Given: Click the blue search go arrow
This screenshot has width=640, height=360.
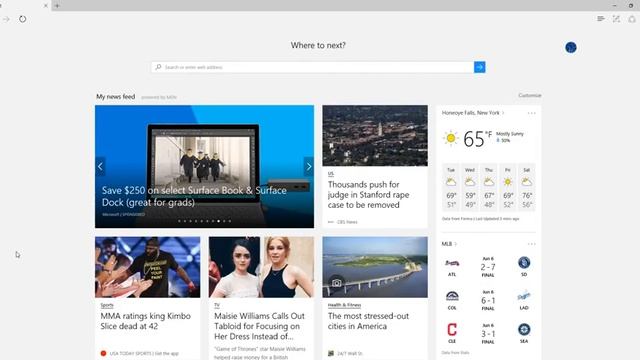Looking at the screenshot, I should coord(480,67).
